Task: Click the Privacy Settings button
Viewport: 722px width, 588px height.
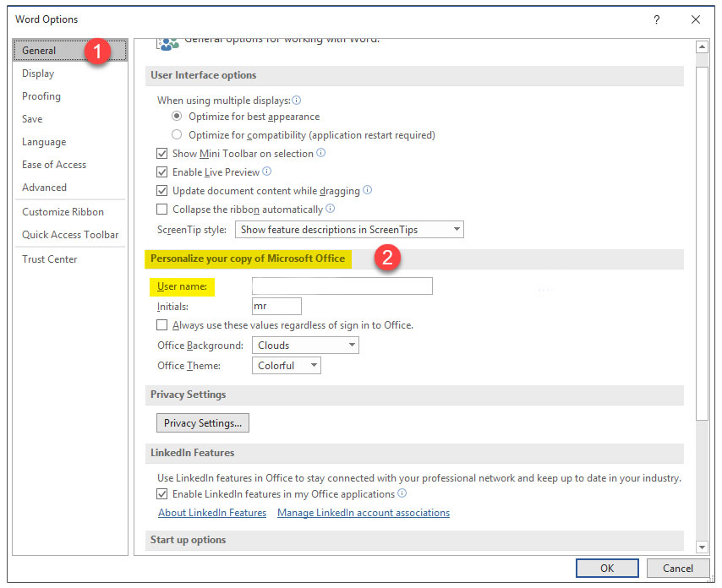Action: point(203,422)
